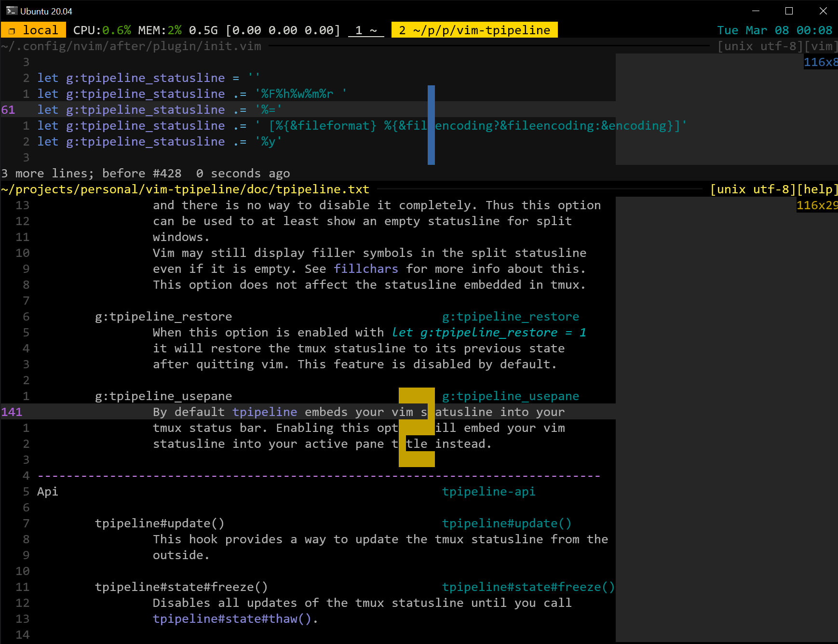Viewport: 838px width, 644px height.
Task: Click the init.vim file path in pane title
Action: (131, 46)
